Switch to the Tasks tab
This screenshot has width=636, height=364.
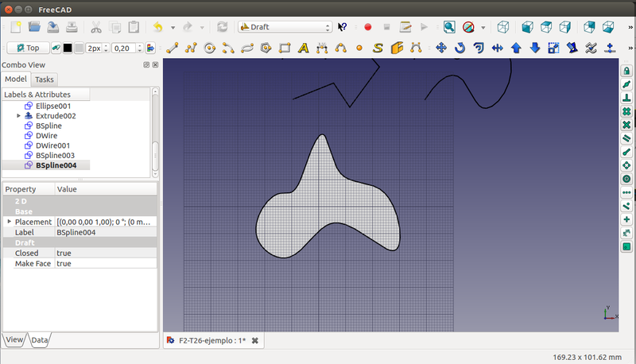[45, 79]
